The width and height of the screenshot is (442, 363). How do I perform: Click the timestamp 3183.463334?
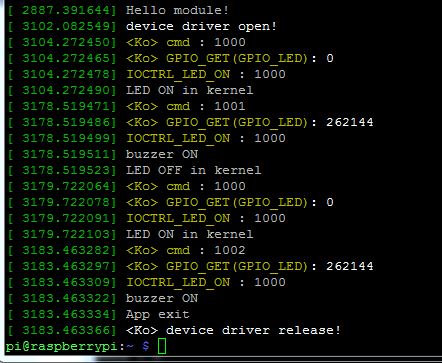click(66, 314)
